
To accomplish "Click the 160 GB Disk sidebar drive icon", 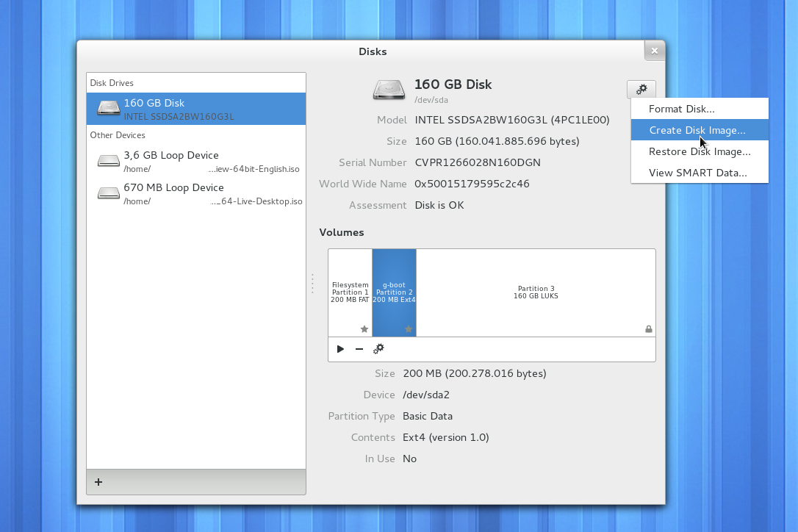I will [x=109, y=108].
